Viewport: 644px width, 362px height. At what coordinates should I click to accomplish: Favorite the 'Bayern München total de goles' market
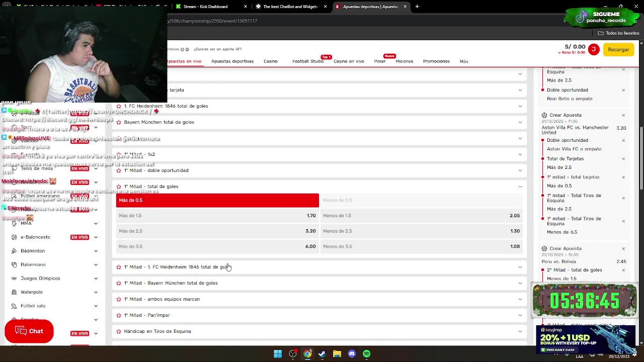[x=119, y=122]
